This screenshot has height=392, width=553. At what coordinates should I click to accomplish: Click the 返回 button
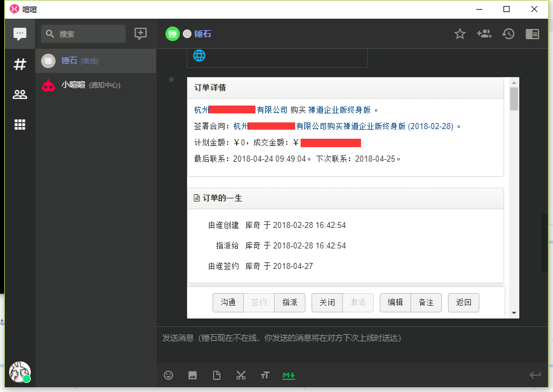464,302
